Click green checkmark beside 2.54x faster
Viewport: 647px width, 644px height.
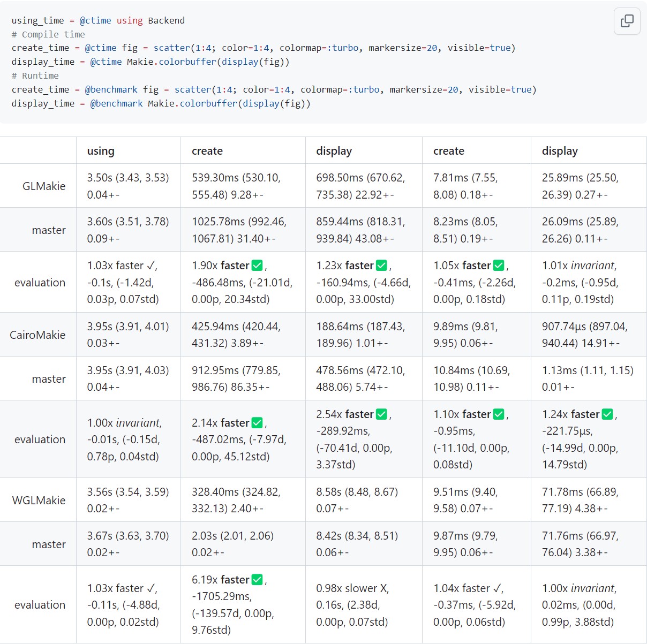[381, 414]
